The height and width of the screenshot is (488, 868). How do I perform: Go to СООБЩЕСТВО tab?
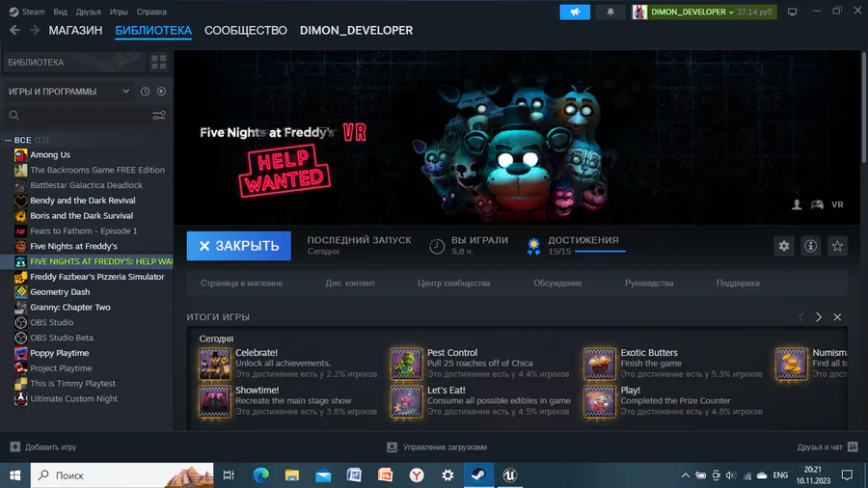(x=246, y=31)
